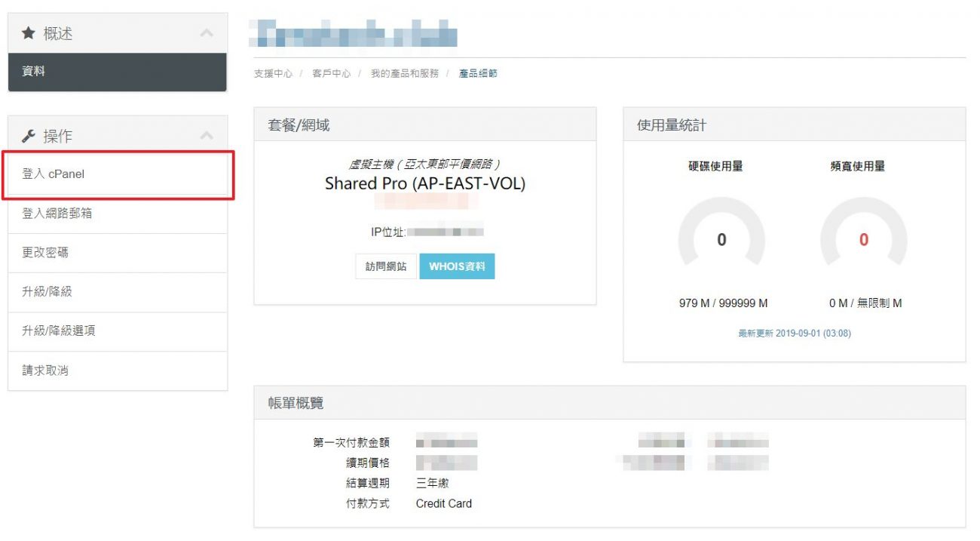
Task: Click the star icon beside 概述
Action: pos(29,33)
